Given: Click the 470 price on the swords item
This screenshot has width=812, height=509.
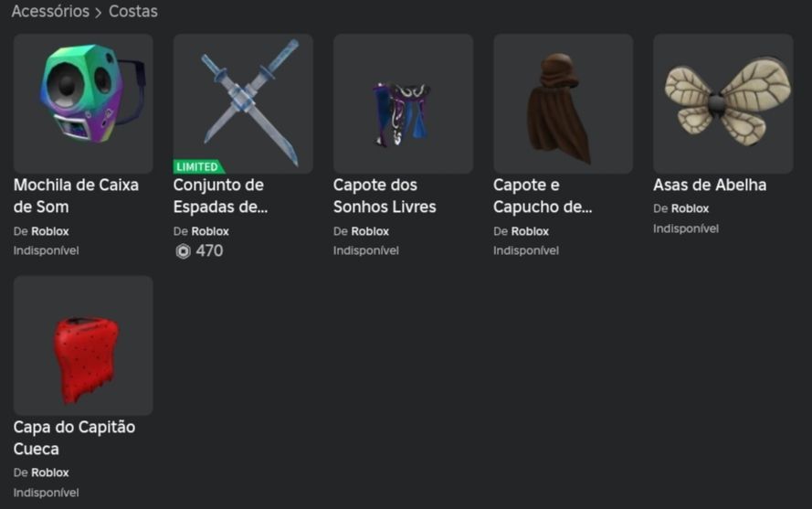Looking at the screenshot, I should coord(209,251).
